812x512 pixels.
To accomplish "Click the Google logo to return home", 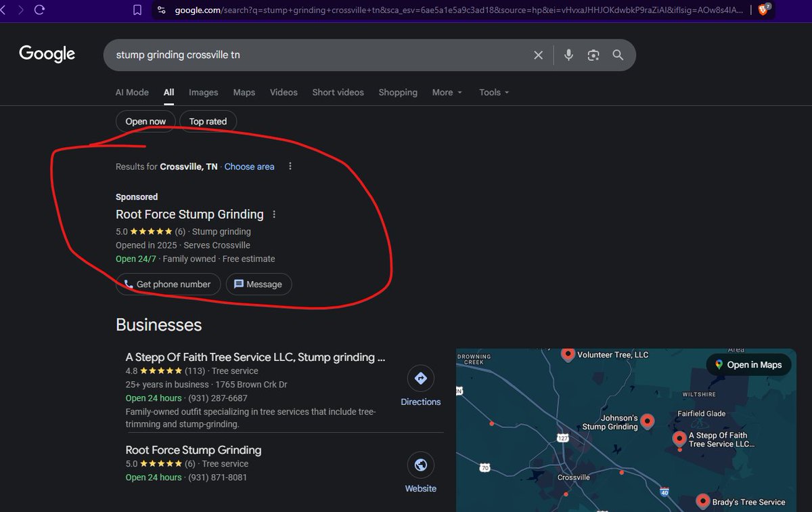I will [46, 54].
